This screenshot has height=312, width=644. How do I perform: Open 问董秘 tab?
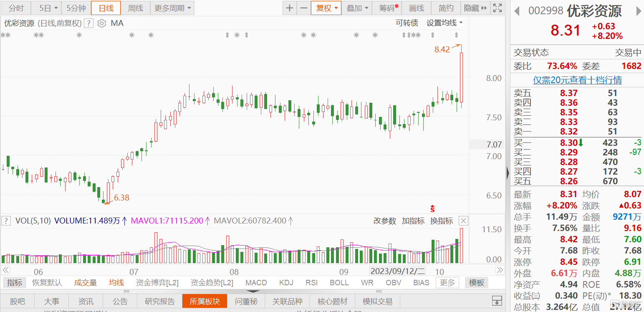point(246,301)
